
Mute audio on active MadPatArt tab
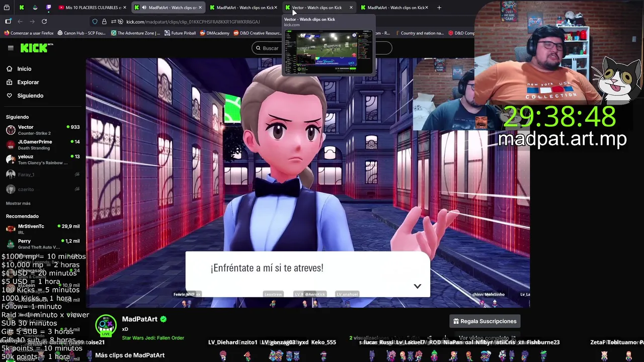click(x=144, y=8)
